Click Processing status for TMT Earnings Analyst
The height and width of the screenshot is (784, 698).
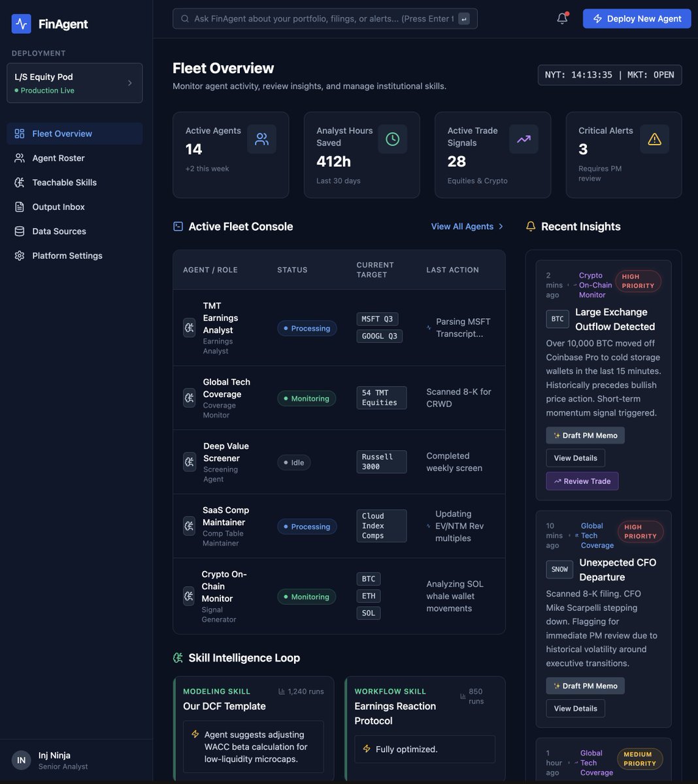(x=307, y=328)
